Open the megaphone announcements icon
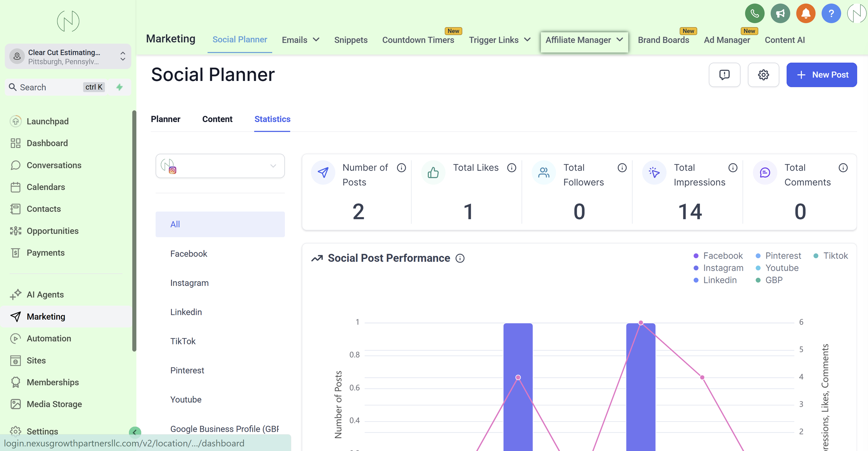This screenshot has width=868, height=451. [x=780, y=14]
